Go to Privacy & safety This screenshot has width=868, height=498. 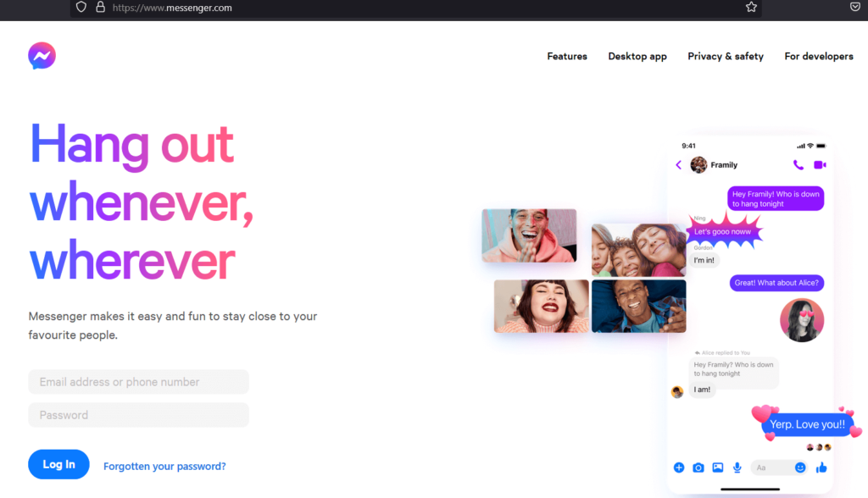click(726, 57)
